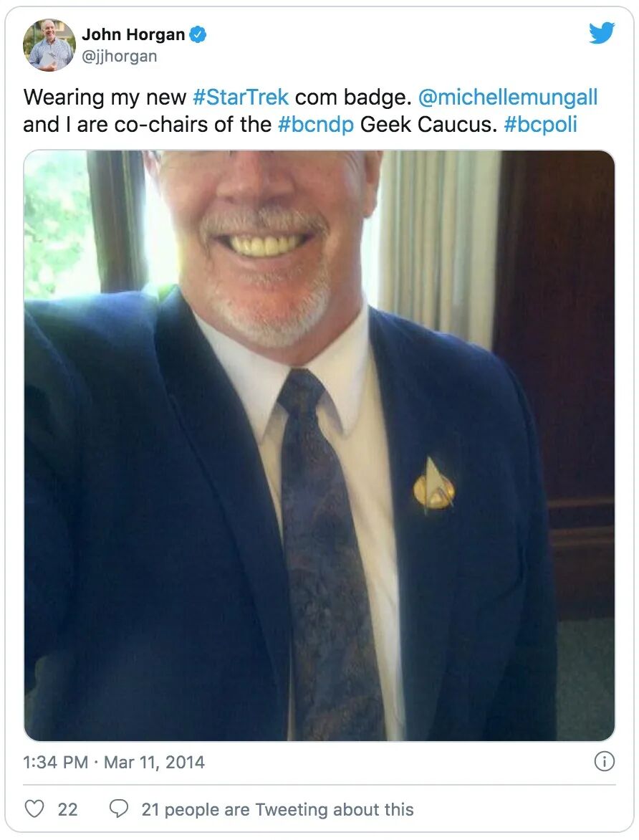This screenshot has height=840, width=639.
Task: Click the tweet text body
Action: pos(310,111)
